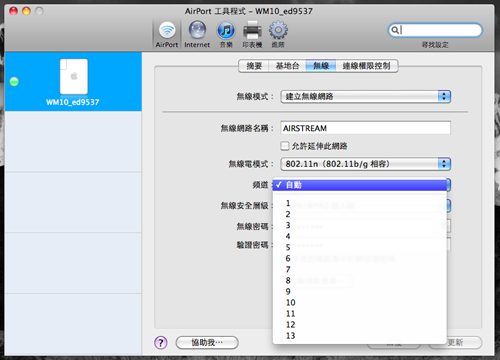Click the red close window button
The image size is (500, 360).
tap(14, 11)
